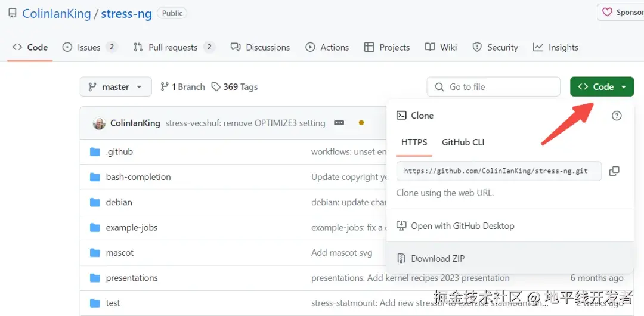Screen dimensions: 644x316
Task: Click the ColinIanKing avatar image
Action: pos(99,123)
